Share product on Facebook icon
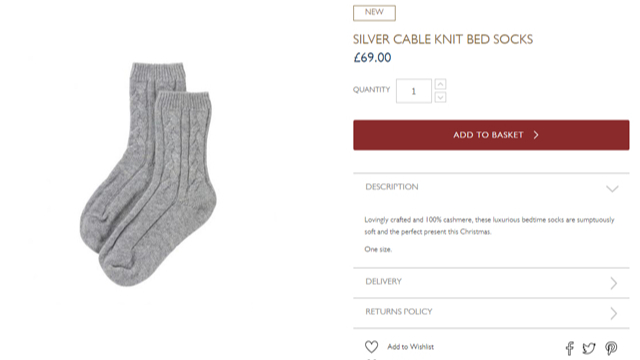The height and width of the screenshot is (360, 640). click(x=570, y=348)
